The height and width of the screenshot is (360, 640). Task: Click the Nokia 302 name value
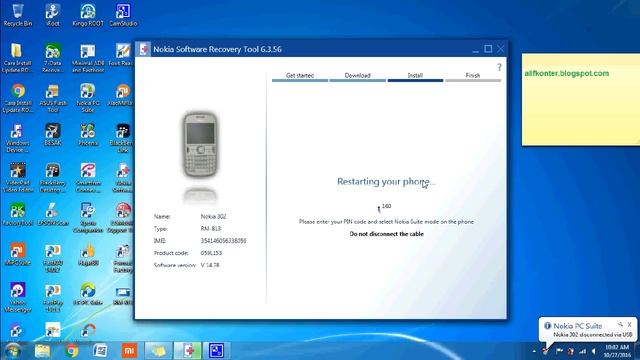(x=213, y=217)
